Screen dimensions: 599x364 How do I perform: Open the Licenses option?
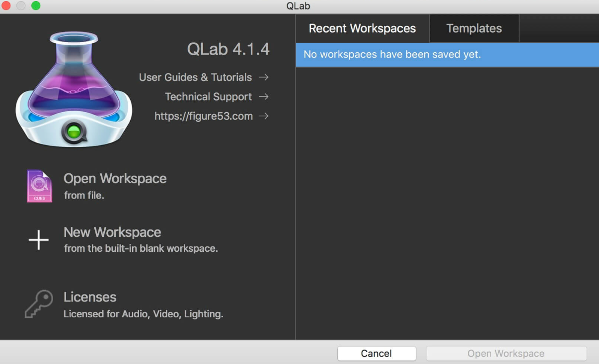coord(90,297)
